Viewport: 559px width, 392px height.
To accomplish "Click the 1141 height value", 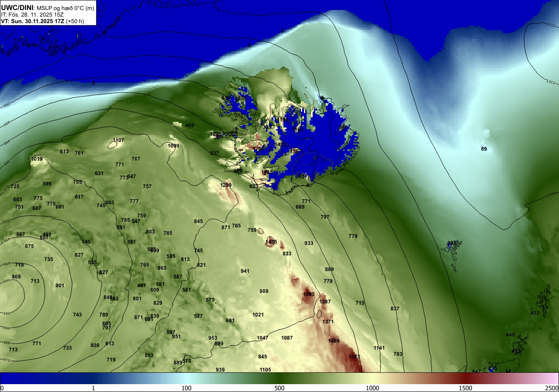I will [379, 348].
